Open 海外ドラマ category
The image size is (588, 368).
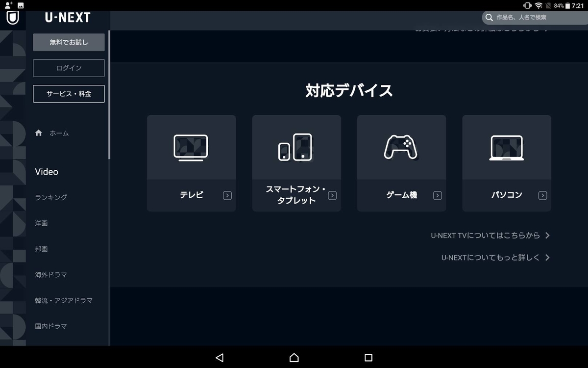pos(51,275)
